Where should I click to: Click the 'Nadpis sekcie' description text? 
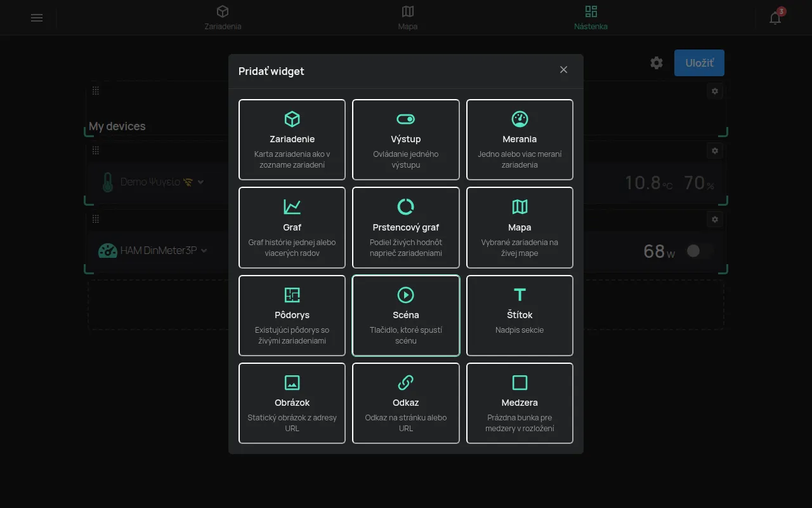click(520, 330)
